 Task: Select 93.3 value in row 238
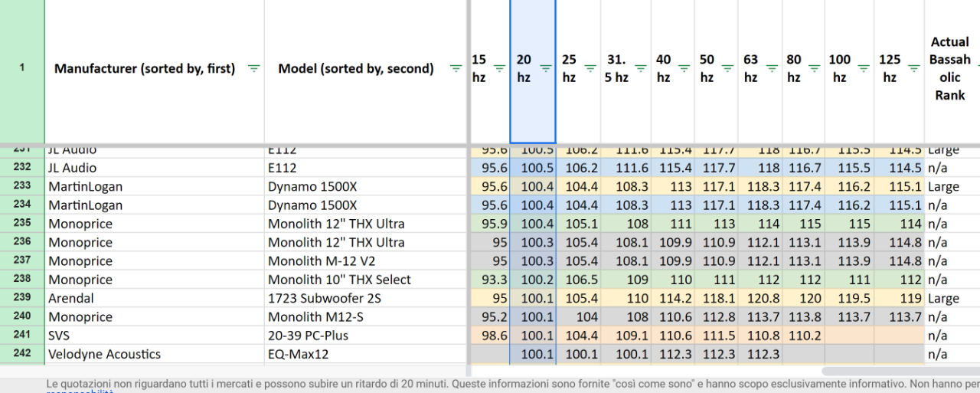tap(490, 280)
